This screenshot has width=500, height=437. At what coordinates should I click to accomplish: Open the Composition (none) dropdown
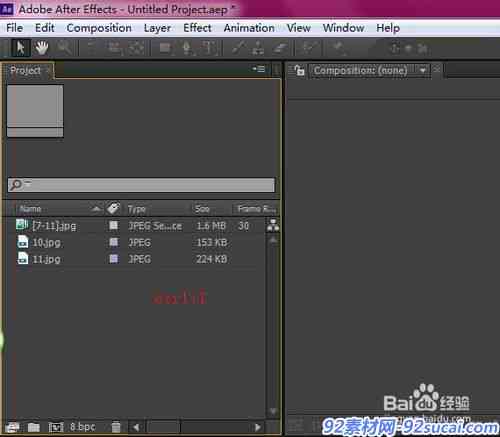point(370,71)
